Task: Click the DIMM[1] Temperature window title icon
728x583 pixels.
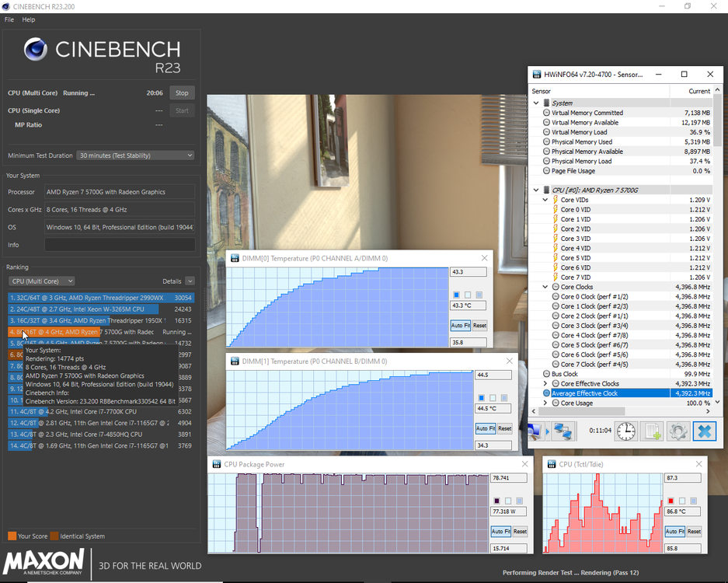Action: tap(235, 361)
